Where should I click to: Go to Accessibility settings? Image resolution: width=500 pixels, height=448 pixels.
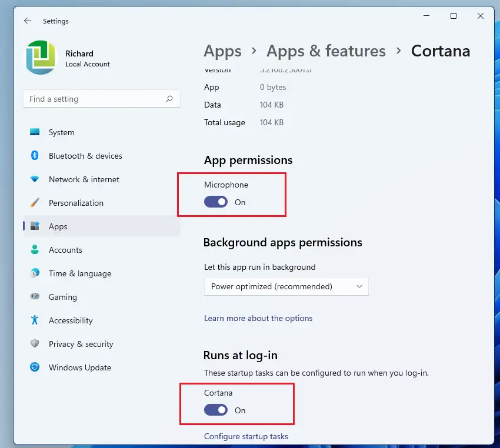(102, 320)
